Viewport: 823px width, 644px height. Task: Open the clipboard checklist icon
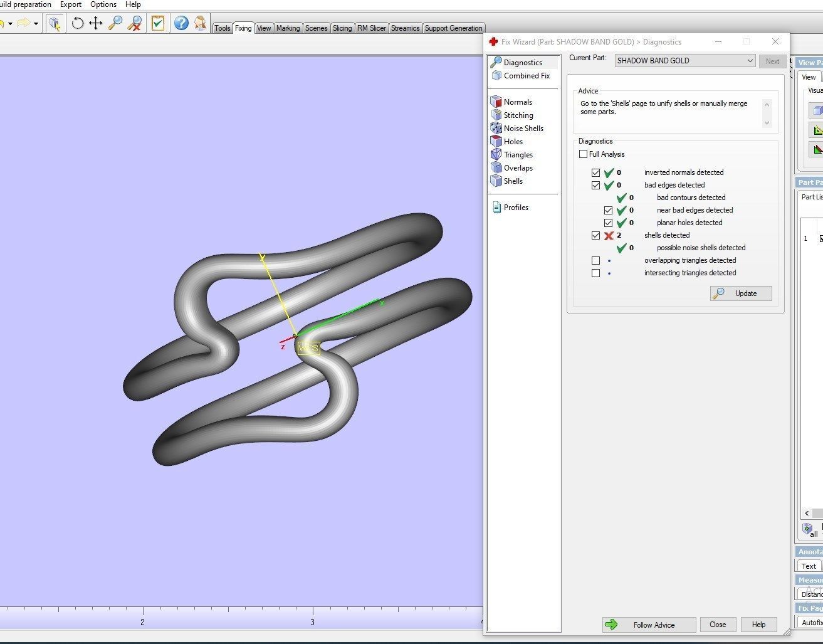(158, 24)
